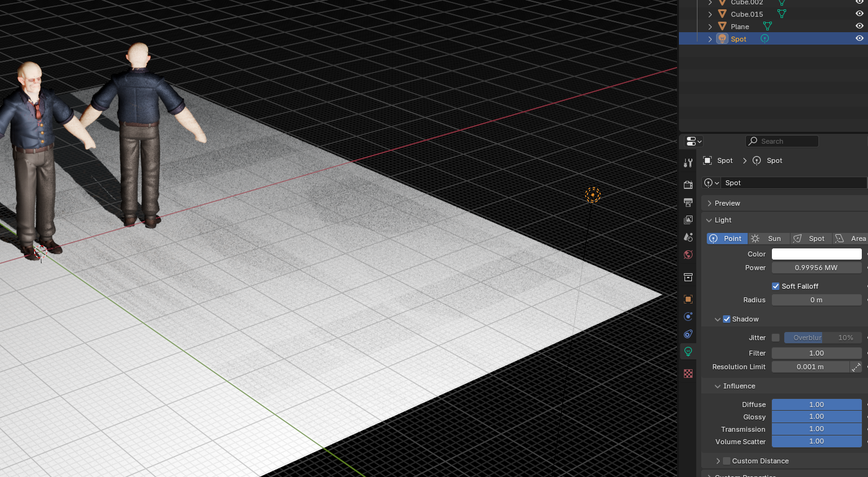Hide Cube.015 in the viewport
Viewport: 868px width, 477px height.
click(x=859, y=14)
